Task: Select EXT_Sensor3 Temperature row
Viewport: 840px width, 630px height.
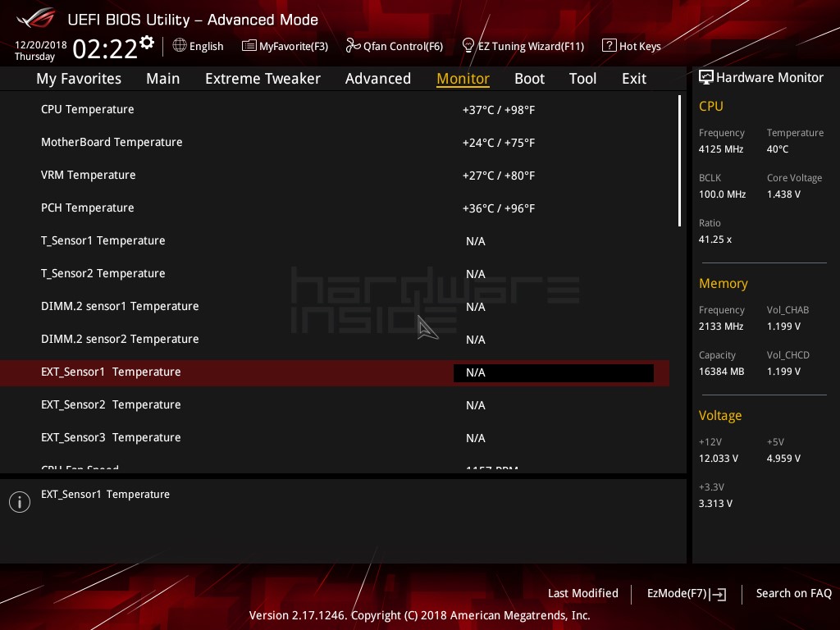Action: (335, 438)
